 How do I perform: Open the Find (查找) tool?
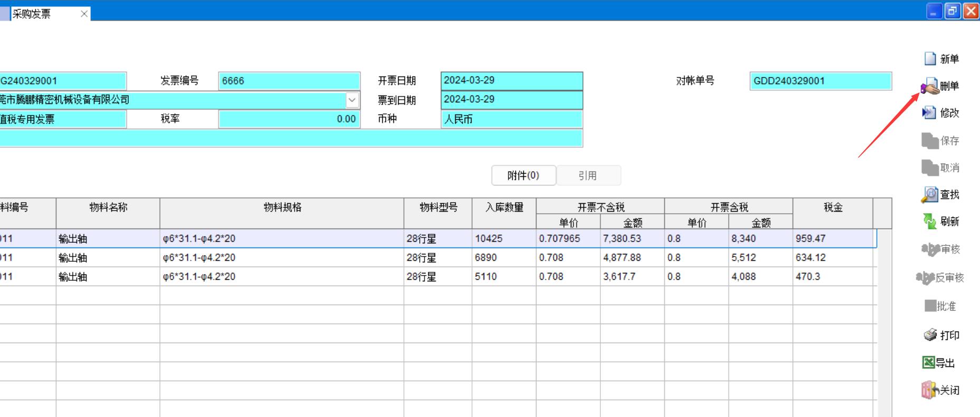pos(930,195)
